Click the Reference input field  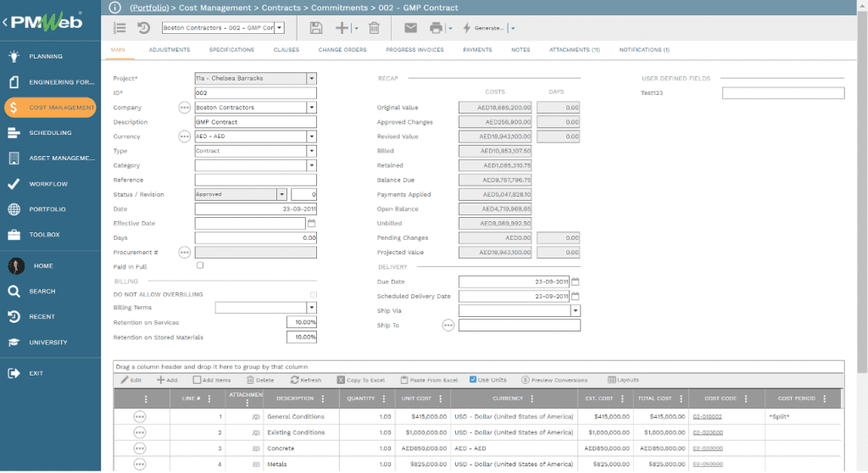[x=255, y=180]
